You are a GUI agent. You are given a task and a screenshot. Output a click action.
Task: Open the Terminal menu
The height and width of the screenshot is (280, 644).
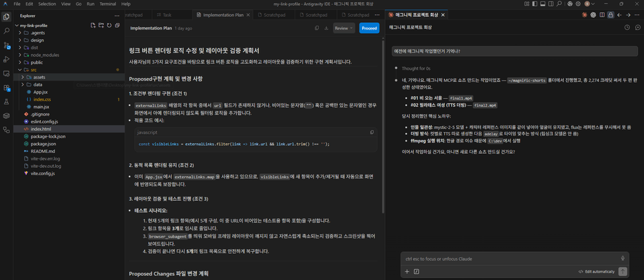click(x=107, y=4)
